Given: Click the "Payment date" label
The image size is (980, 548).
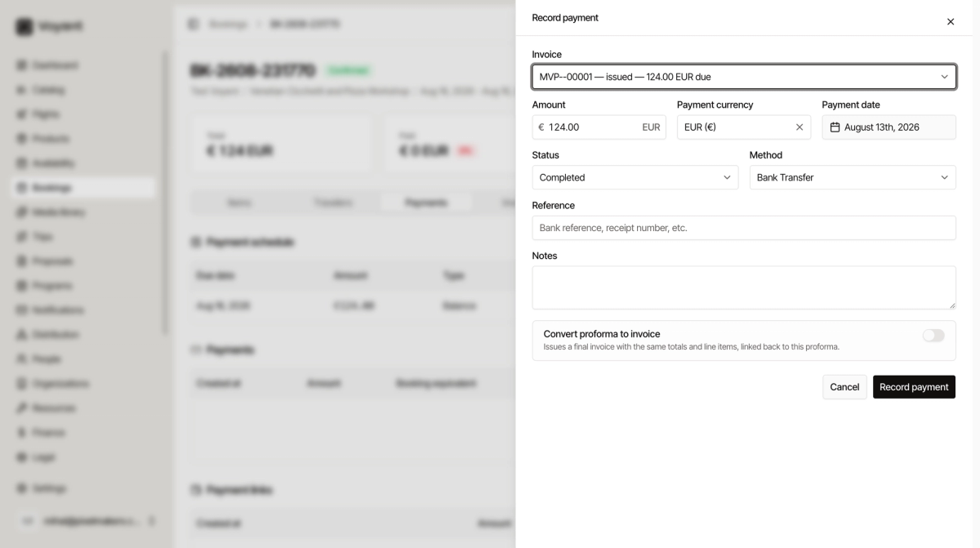Looking at the screenshot, I should pos(851,105).
